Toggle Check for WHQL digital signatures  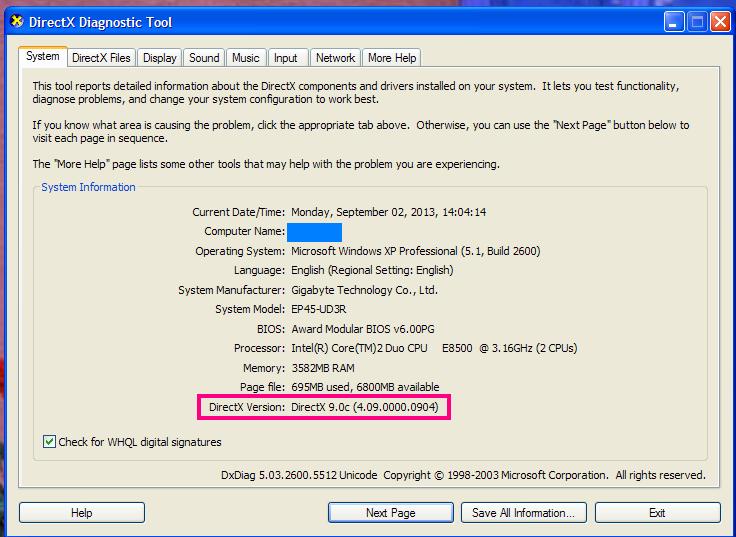click(49, 442)
